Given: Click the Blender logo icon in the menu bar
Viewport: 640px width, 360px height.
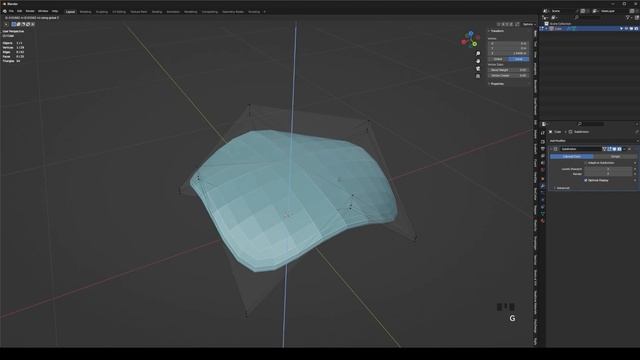Looking at the screenshot, I should coord(4,11).
